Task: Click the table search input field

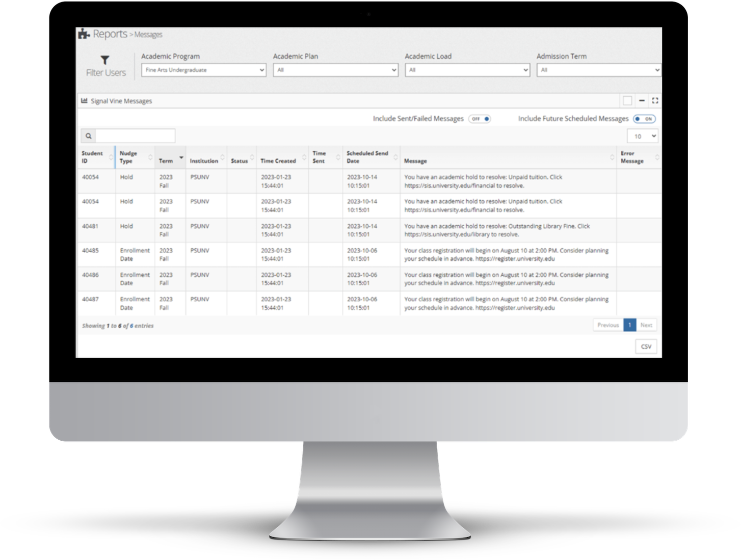Action: coord(135,136)
